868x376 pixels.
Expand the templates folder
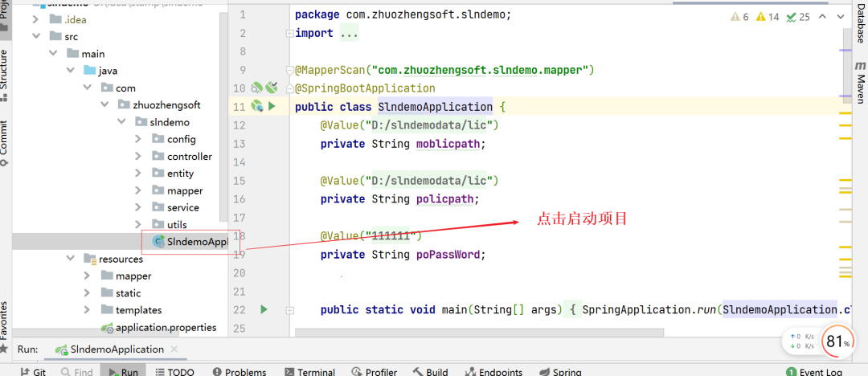click(88, 310)
